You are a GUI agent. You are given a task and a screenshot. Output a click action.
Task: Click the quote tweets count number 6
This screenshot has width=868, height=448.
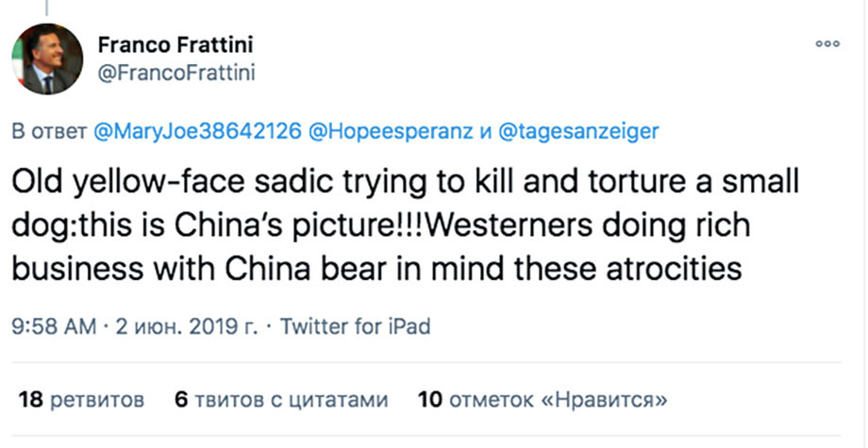click(182, 399)
